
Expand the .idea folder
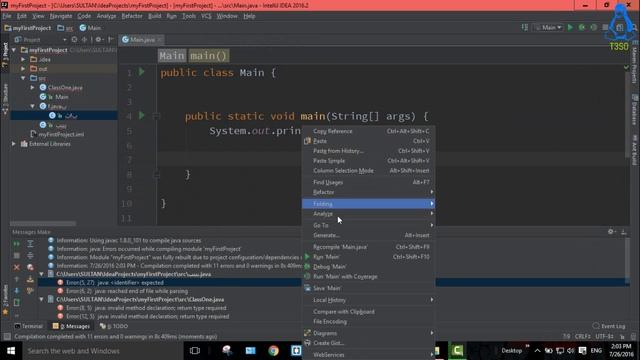tap(23, 59)
